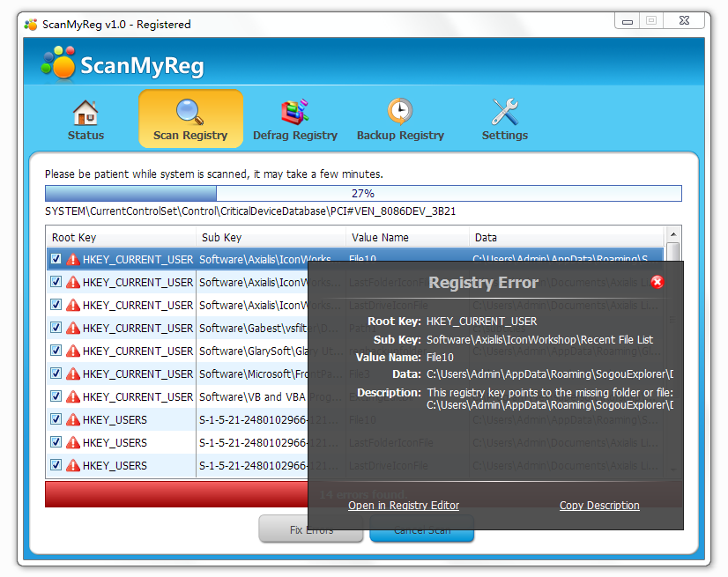This screenshot has width=728, height=577.
Task: Switch to the Settings tab label
Action: click(x=505, y=136)
